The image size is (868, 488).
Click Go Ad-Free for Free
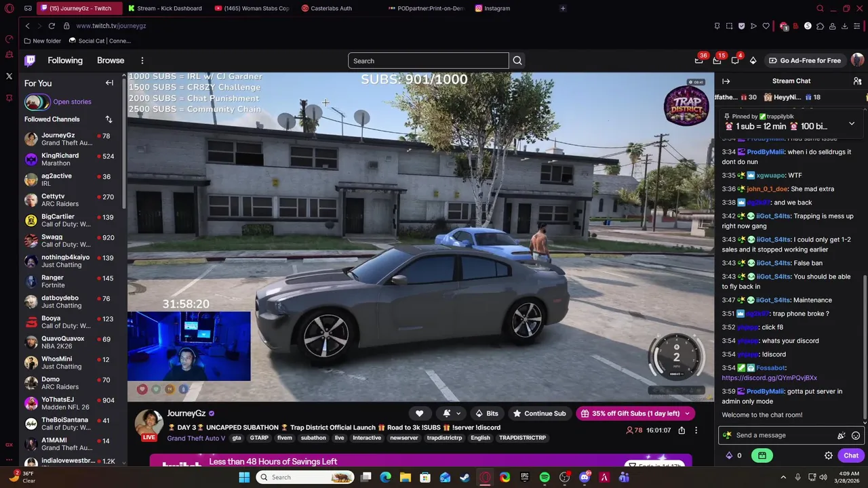click(x=805, y=60)
